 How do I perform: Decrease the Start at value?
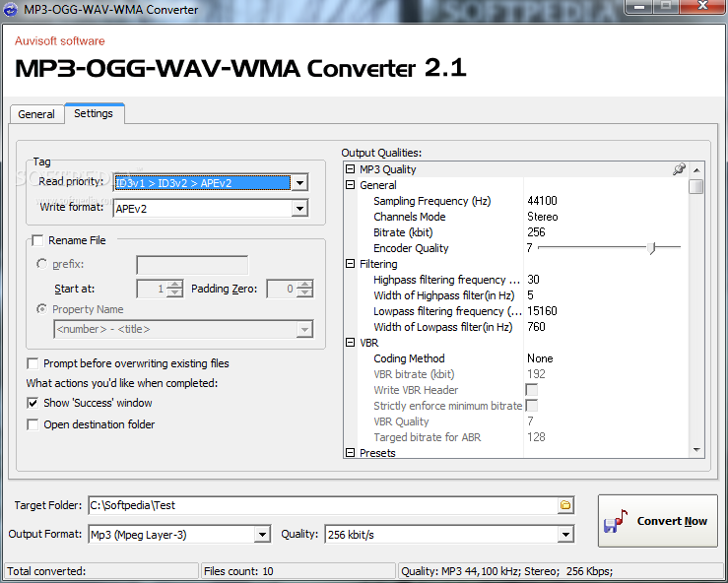point(174,292)
